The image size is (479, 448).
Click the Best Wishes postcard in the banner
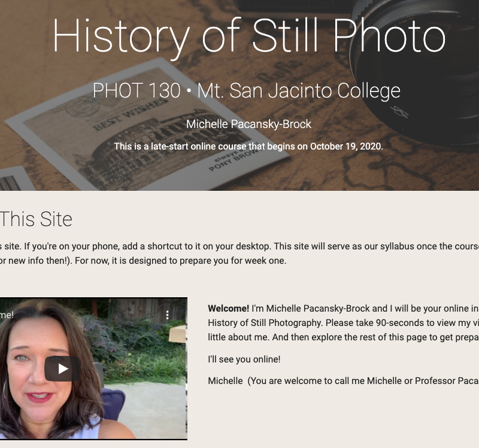[x=147, y=124]
